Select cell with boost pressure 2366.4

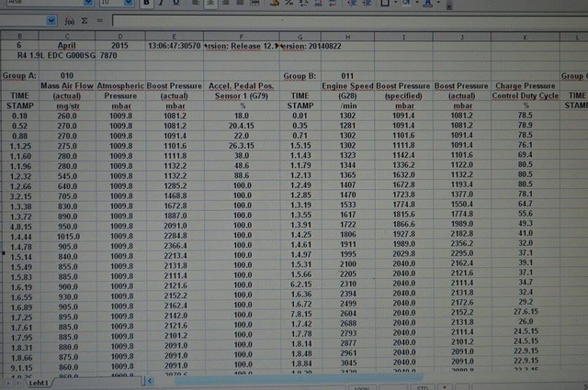click(175, 246)
